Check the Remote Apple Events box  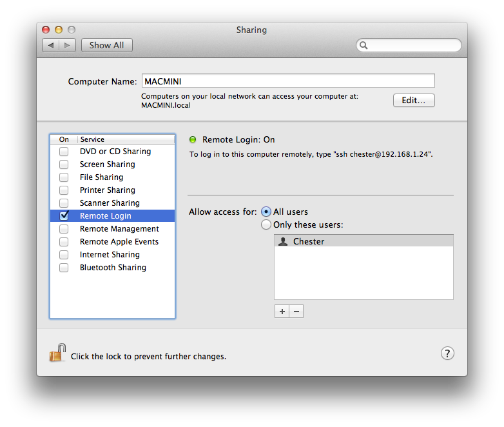point(64,242)
